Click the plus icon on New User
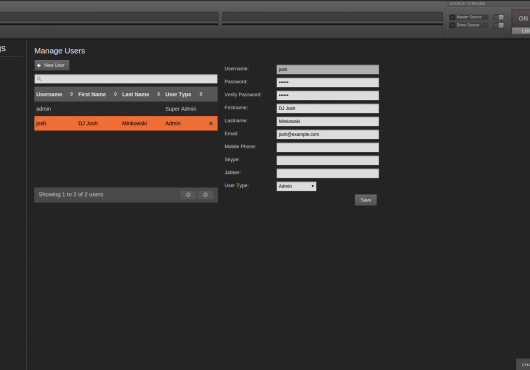Image resolution: width=530 pixels, height=370 pixels. click(39, 65)
